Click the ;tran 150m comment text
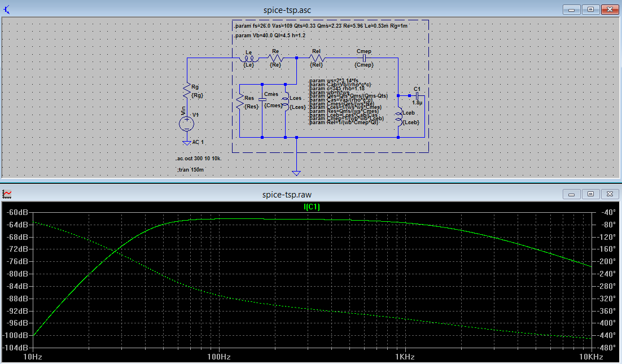The width and height of the screenshot is (622, 364). tap(189, 169)
